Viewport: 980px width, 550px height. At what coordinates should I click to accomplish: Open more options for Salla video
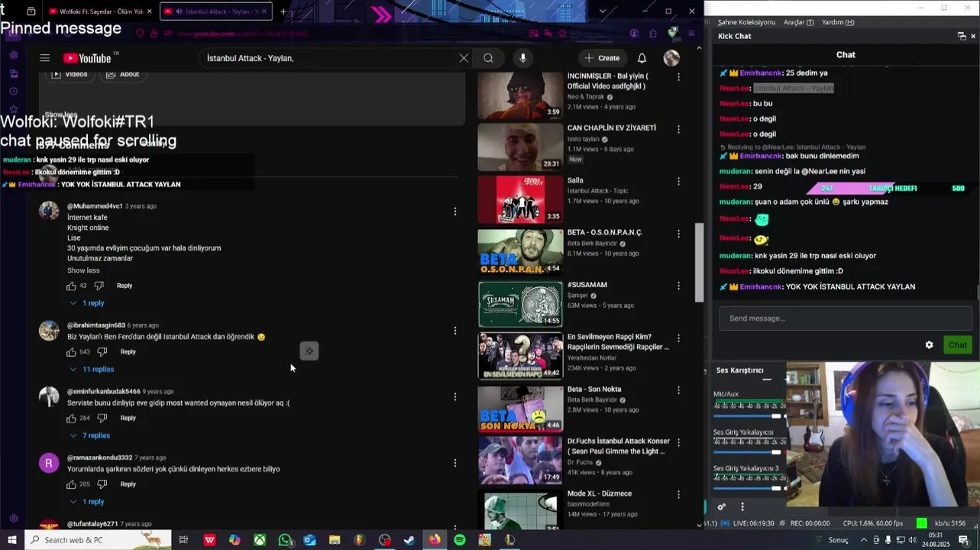click(678, 182)
